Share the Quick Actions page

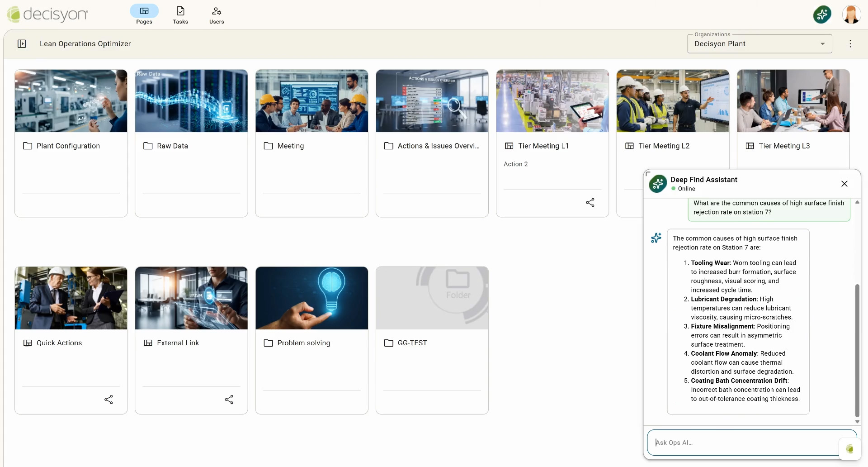108,400
